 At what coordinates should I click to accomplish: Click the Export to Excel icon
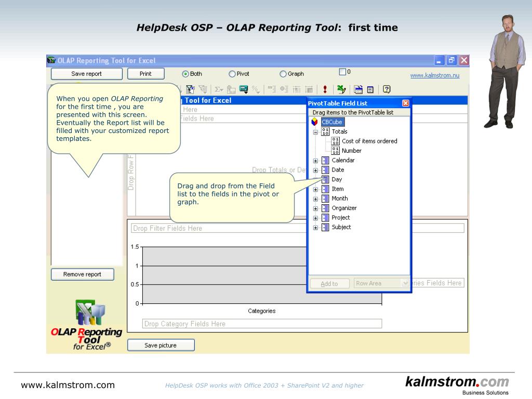pos(341,89)
